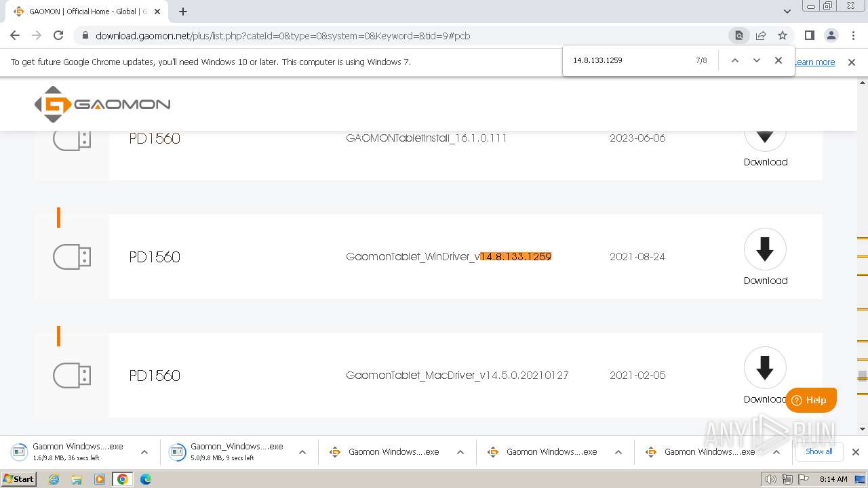Image resolution: width=868 pixels, height=488 pixels.
Task: Go to next find result
Action: click(x=757, y=60)
